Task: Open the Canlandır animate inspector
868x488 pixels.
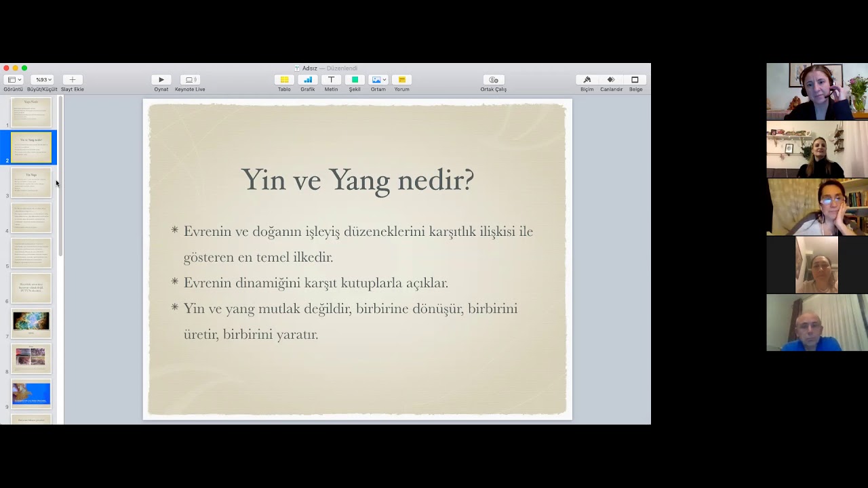Action: [611, 80]
